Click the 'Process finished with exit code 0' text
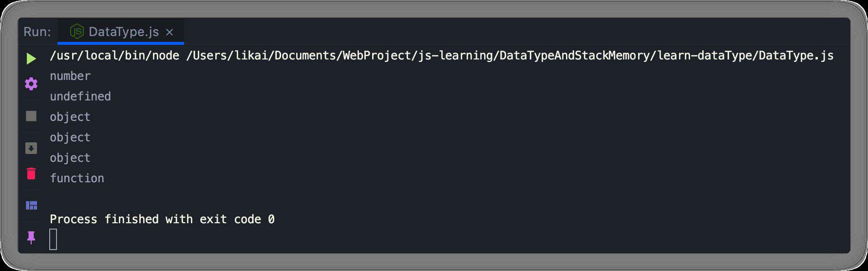 [x=162, y=219]
